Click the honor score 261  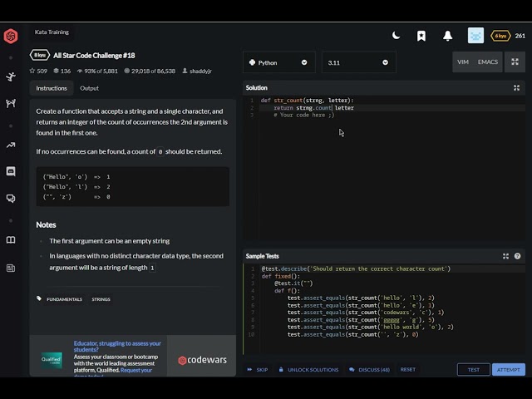(x=520, y=36)
